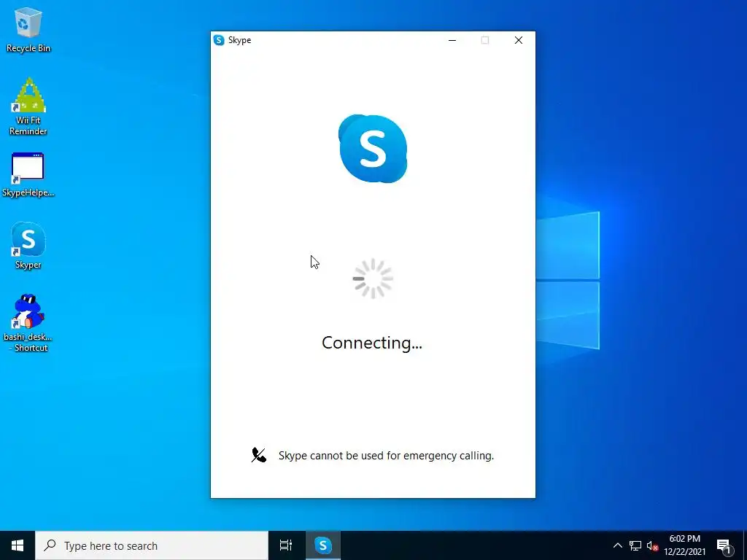Open the Recycle Bin desktop icon
The image size is (747, 560).
click(x=28, y=29)
